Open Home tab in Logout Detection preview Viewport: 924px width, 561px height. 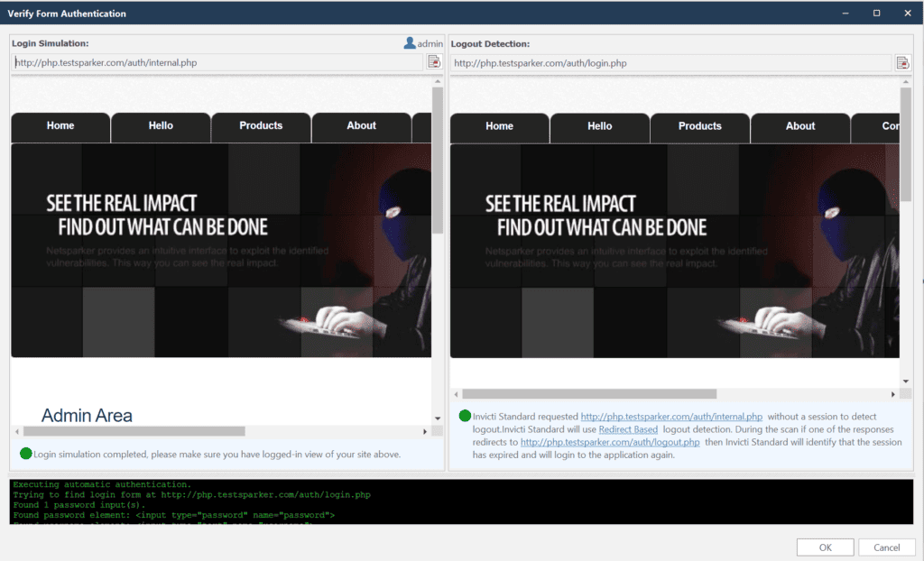(x=500, y=128)
